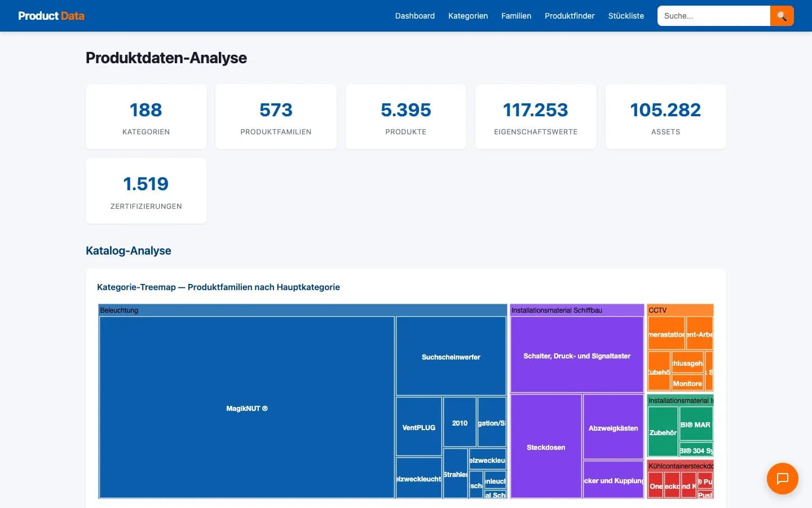Click the search magnifying glass icon
812x508 pixels.
(782, 16)
